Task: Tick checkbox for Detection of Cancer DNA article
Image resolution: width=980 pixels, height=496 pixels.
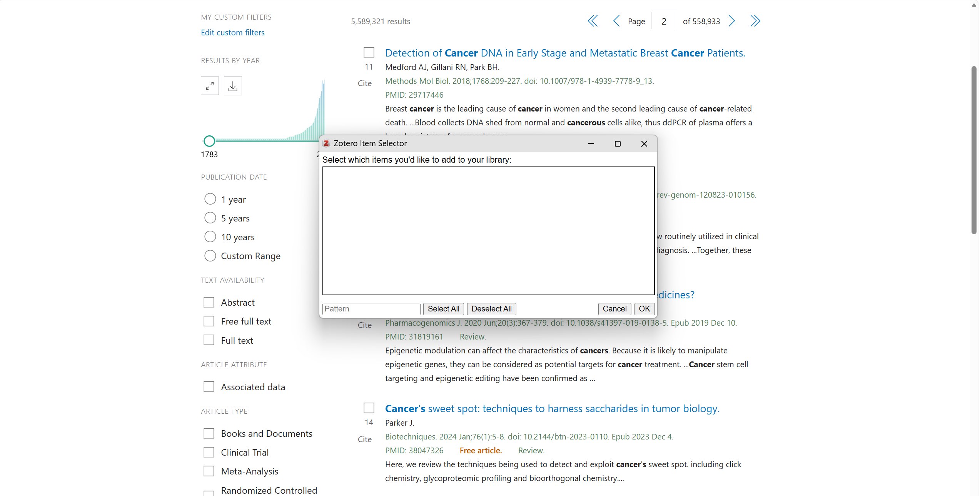Action: (x=369, y=52)
